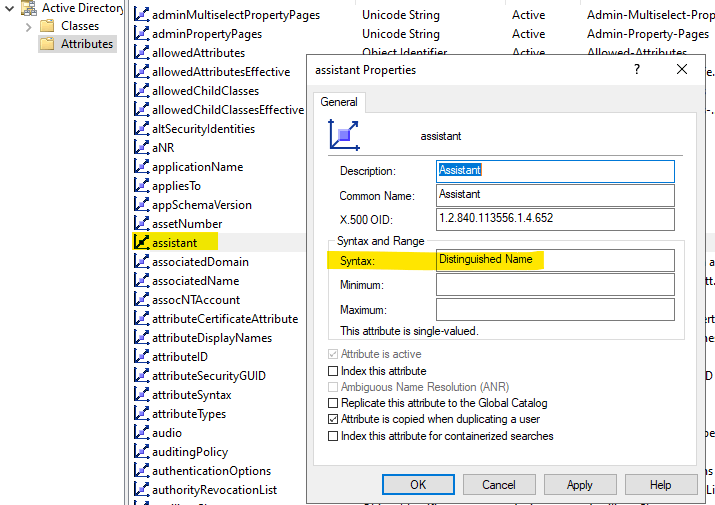Screen dimensions: 715x505
Task: Click the OK button
Action: 418,484
